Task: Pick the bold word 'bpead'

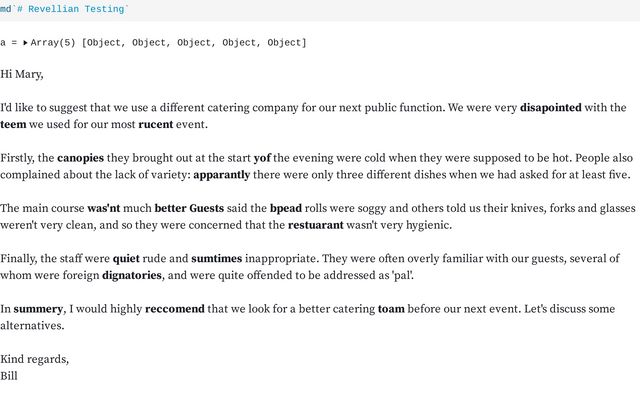Action: click(x=286, y=208)
